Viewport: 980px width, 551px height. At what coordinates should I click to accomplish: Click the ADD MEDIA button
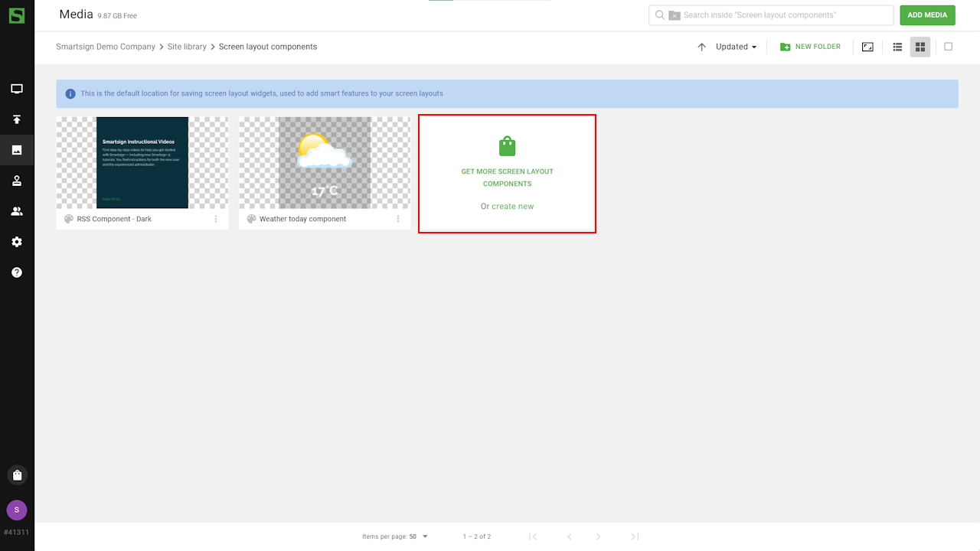927,15
